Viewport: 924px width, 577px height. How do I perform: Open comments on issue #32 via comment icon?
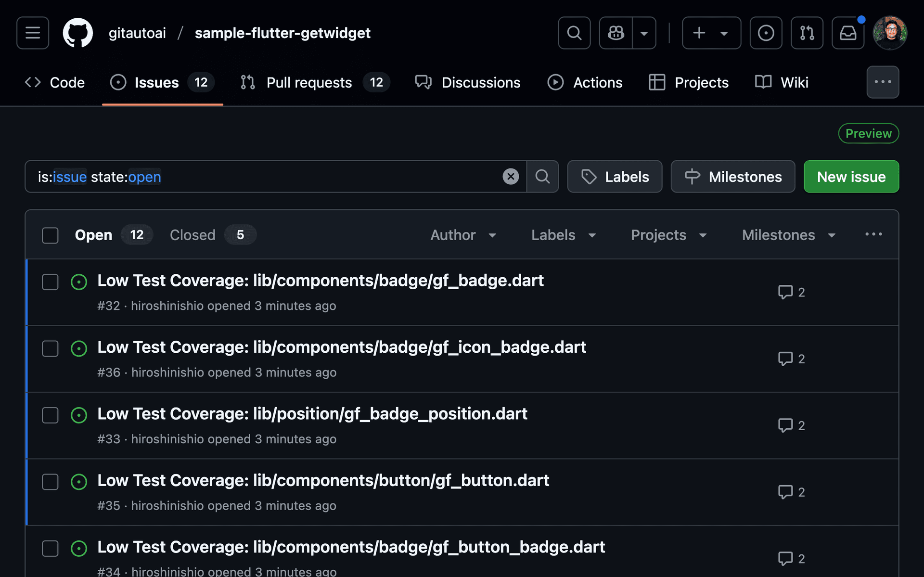pyautogui.click(x=785, y=292)
